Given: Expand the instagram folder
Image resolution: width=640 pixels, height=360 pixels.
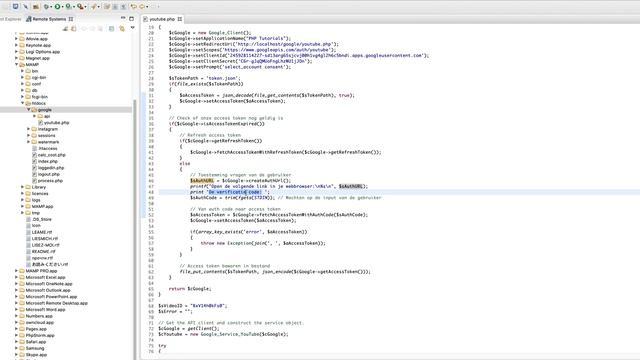Looking at the screenshot, I should 29,129.
